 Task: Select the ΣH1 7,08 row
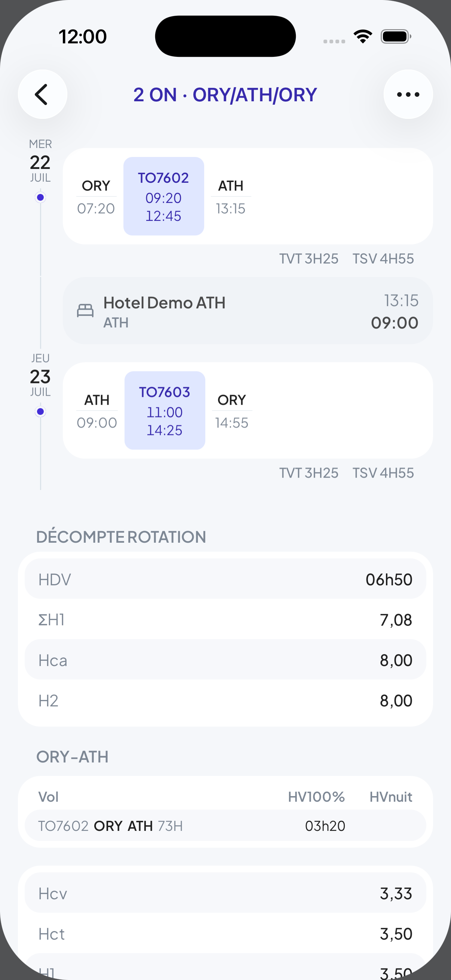pos(225,619)
